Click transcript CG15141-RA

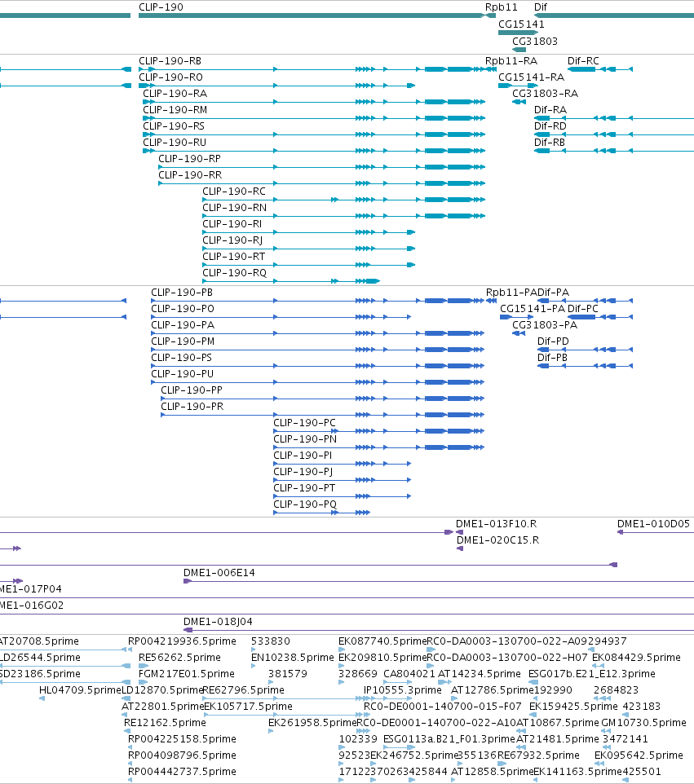point(531,77)
